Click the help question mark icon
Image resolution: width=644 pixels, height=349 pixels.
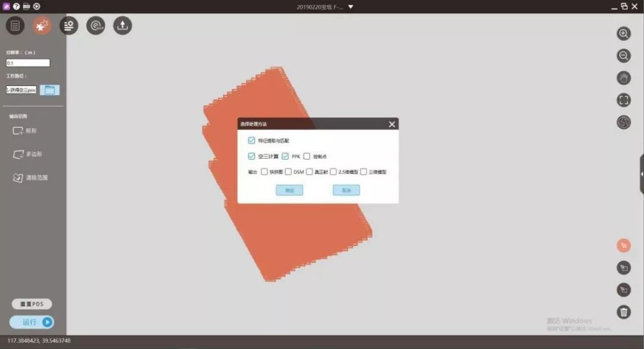tap(17, 6)
